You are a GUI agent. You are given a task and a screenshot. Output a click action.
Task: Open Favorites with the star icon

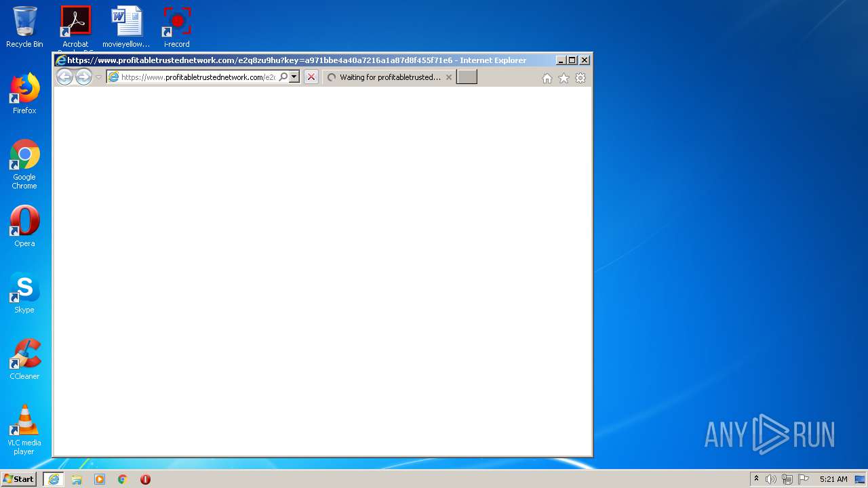[564, 78]
